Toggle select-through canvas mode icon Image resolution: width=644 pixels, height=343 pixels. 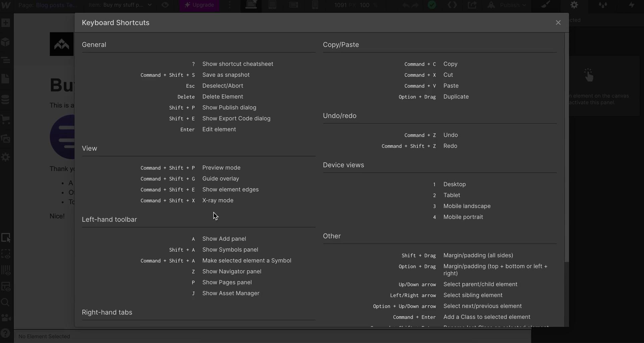[6, 237]
